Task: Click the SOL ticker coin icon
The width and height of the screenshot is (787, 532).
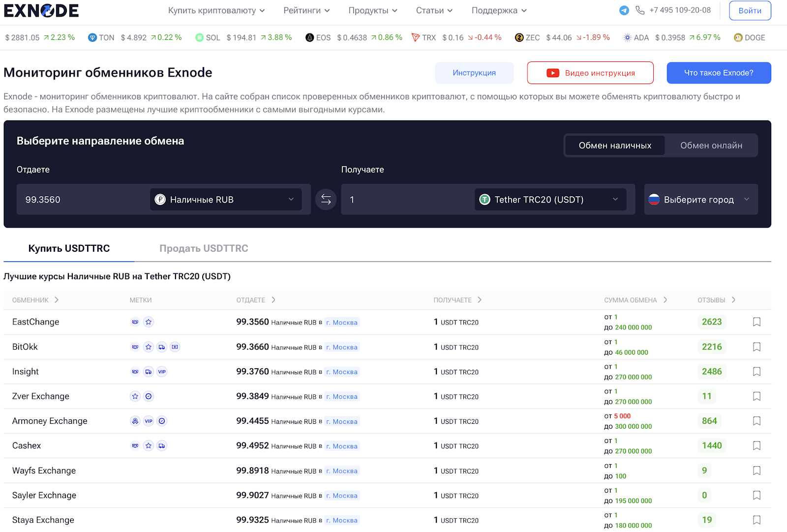Action: click(x=199, y=37)
